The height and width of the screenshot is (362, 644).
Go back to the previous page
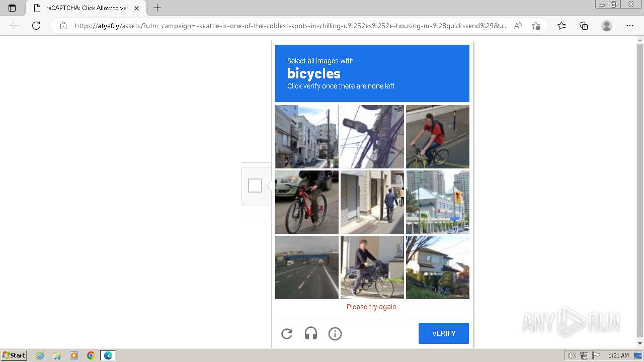[x=14, y=26]
